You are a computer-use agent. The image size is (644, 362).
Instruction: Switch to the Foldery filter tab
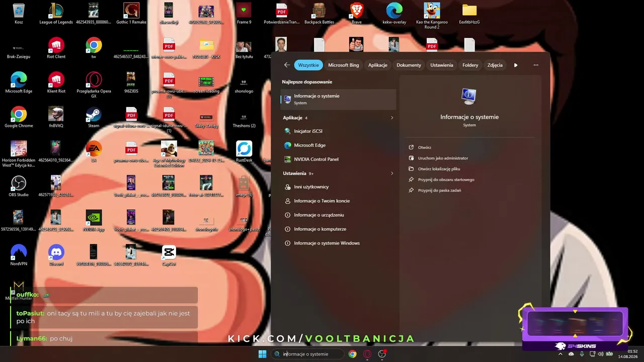point(470,65)
